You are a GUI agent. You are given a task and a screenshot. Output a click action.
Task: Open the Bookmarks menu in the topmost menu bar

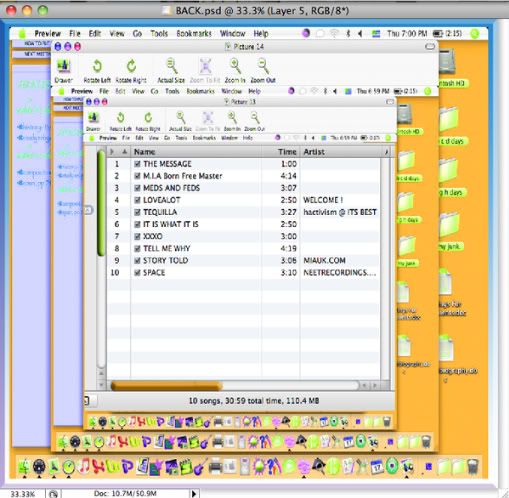click(x=194, y=33)
